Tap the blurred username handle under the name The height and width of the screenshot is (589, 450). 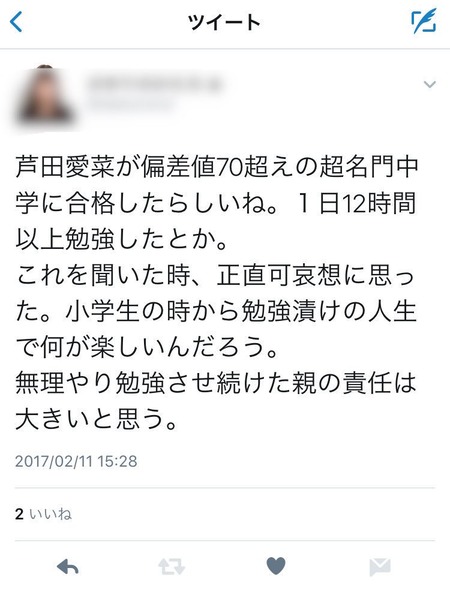point(130,103)
